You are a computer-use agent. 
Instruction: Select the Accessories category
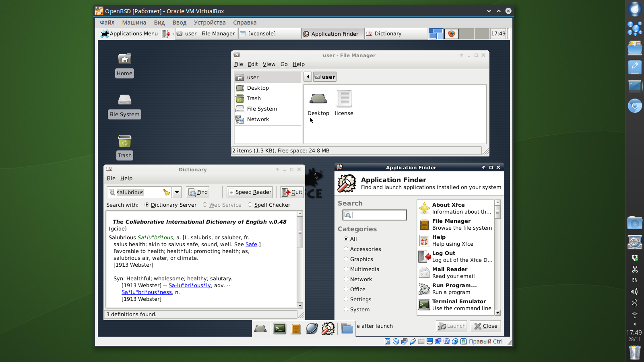point(346,249)
